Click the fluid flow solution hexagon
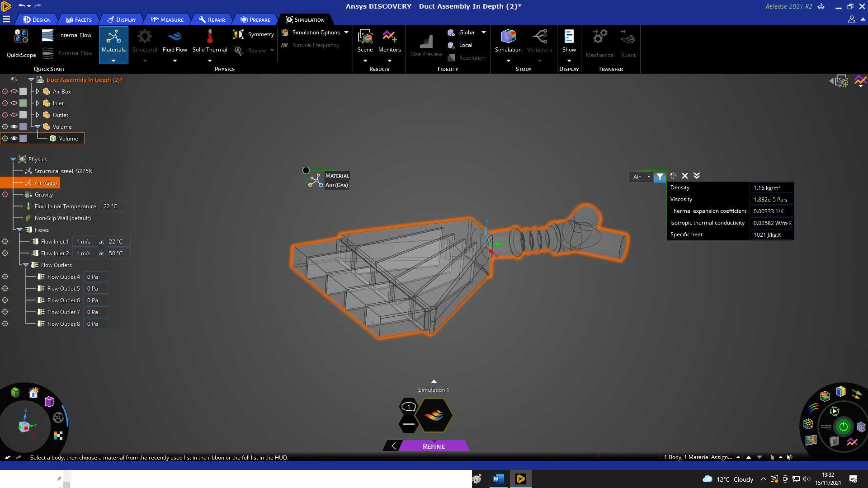 [434, 415]
